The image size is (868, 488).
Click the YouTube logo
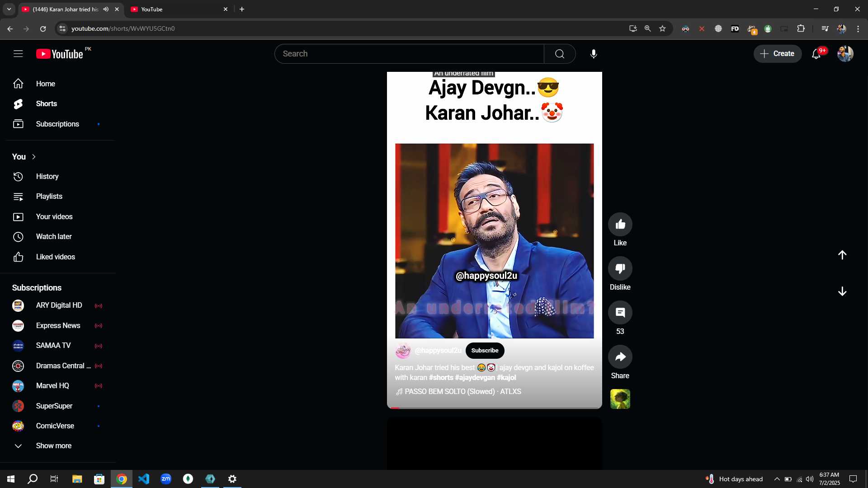(x=60, y=54)
